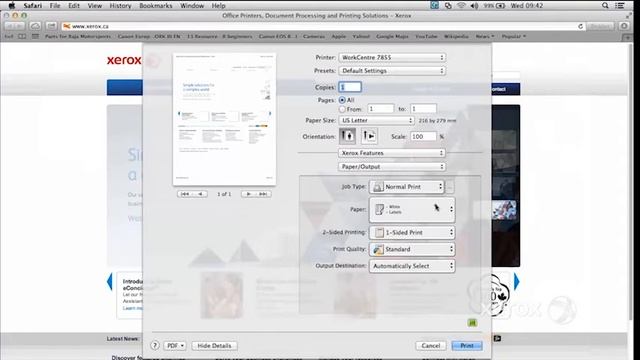Screen dimensions: 640x360
Task: Go to previous preview page
Action: click(x=200, y=194)
